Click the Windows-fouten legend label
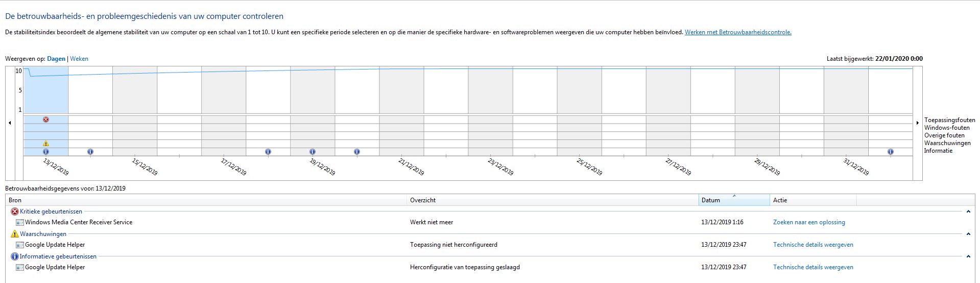This screenshot has height=283, width=980. [x=947, y=128]
